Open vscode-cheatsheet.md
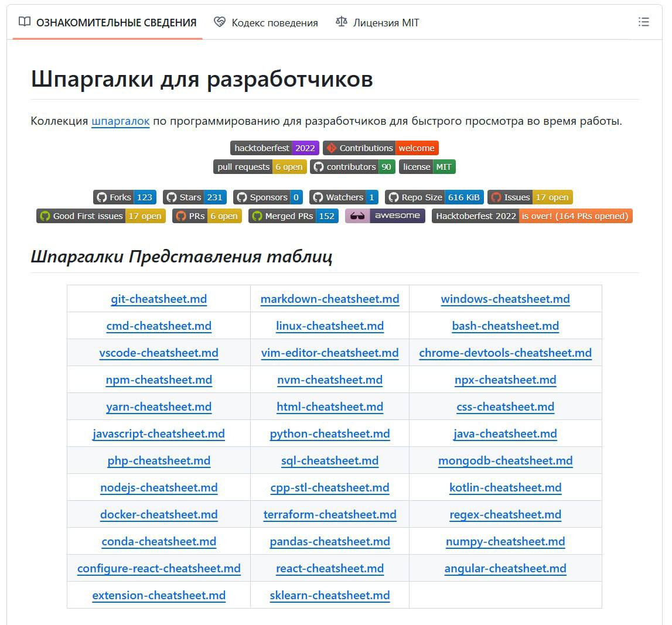Screen dimensions: 672x625 pos(159,353)
